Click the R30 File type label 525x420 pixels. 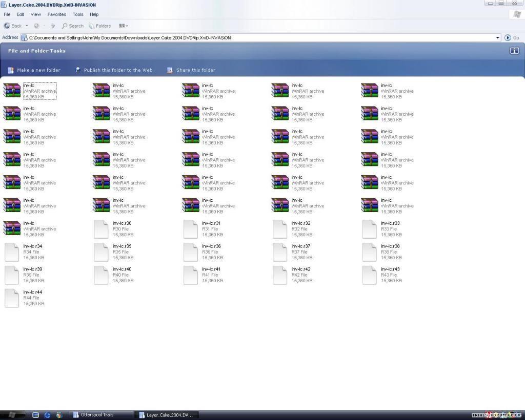(x=120, y=229)
